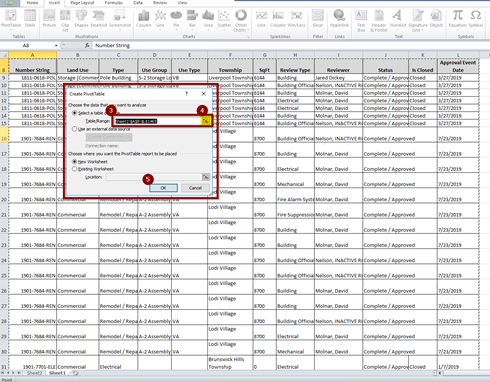Image resolution: width=490 pixels, height=382 pixels.
Task: Select the row 22 header
Action: pos(4,227)
